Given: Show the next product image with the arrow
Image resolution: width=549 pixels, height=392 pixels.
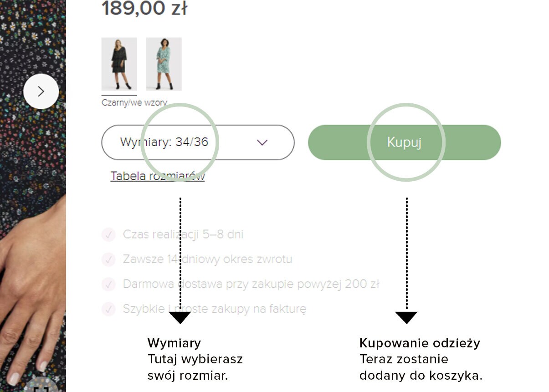Looking at the screenshot, I should click(41, 92).
